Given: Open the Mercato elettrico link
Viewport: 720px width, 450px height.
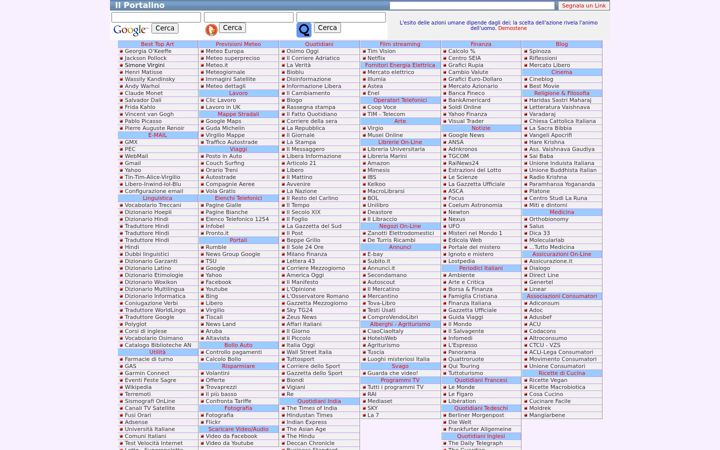Looking at the screenshot, I should [390, 73].
